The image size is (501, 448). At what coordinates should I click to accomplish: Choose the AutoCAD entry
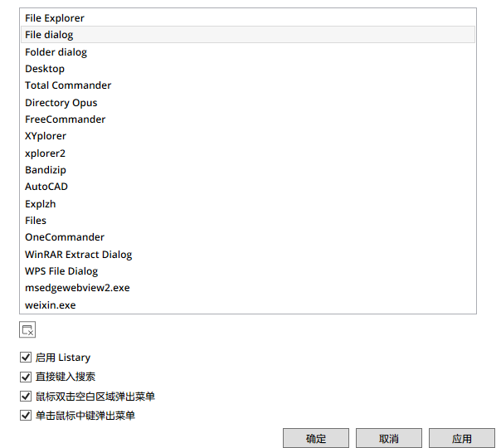point(46,187)
